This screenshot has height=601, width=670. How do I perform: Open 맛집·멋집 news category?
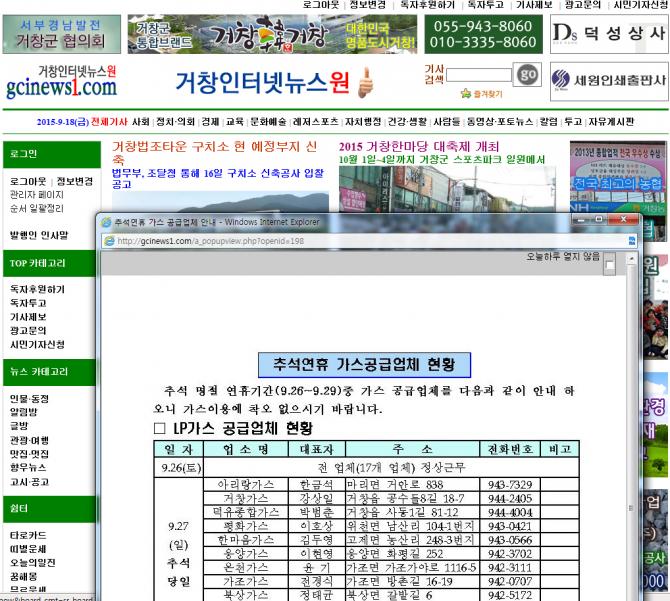(29, 454)
